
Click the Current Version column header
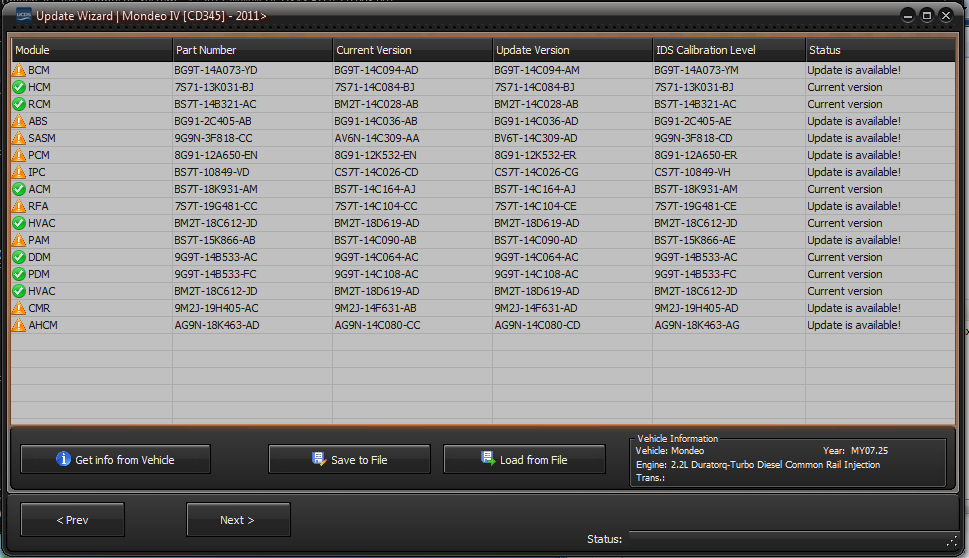pos(412,50)
